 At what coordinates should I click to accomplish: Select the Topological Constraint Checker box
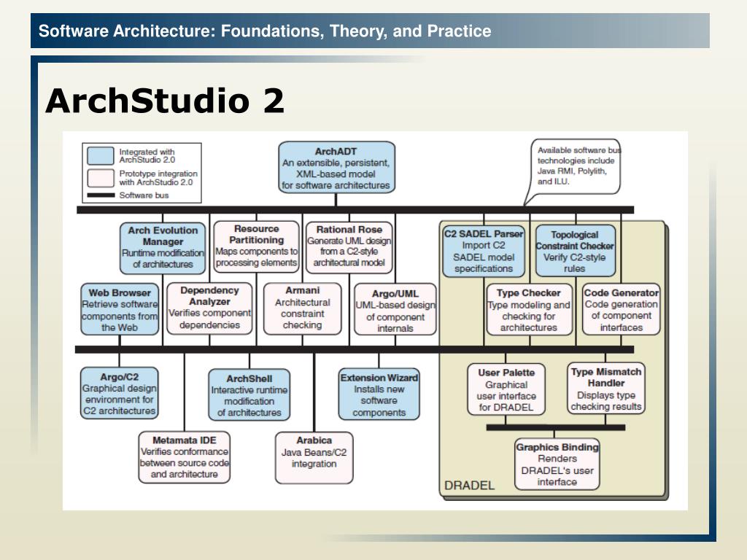575,251
